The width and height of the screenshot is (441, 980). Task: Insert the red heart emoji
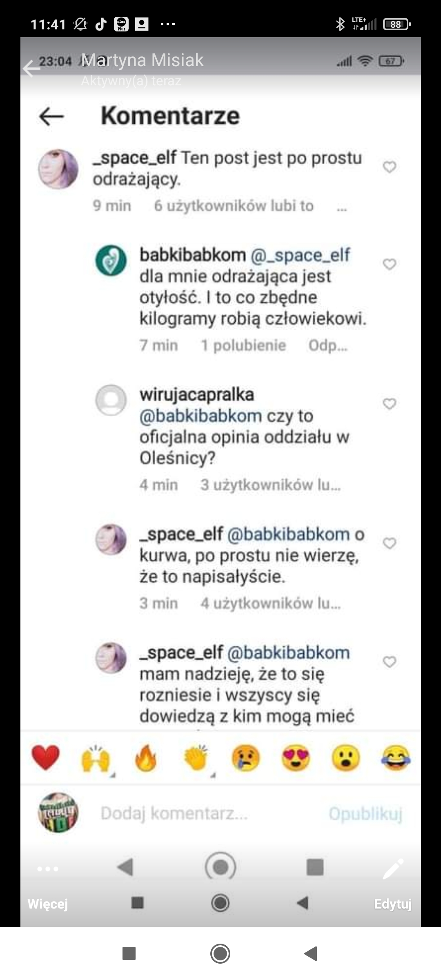tap(45, 757)
